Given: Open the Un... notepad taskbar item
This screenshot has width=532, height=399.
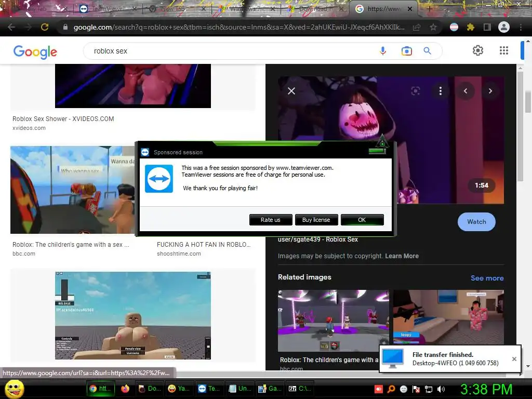Looking at the screenshot, I should [x=240, y=389].
